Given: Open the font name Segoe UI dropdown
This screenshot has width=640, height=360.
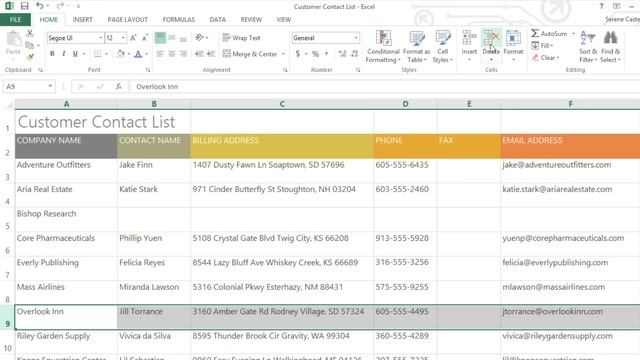Looking at the screenshot, I should click(x=100, y=38).
